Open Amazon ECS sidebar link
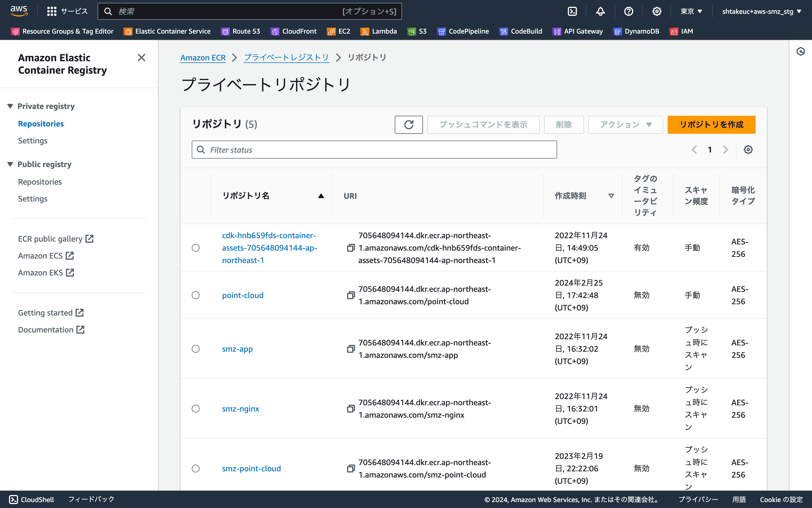This screenshot has width=812, height=508. pos(46,256)
